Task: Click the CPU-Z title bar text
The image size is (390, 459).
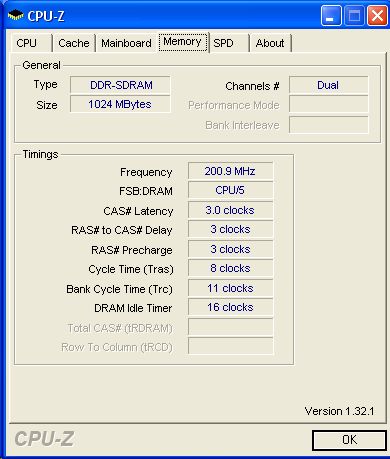Action: [x=46, y=16]
